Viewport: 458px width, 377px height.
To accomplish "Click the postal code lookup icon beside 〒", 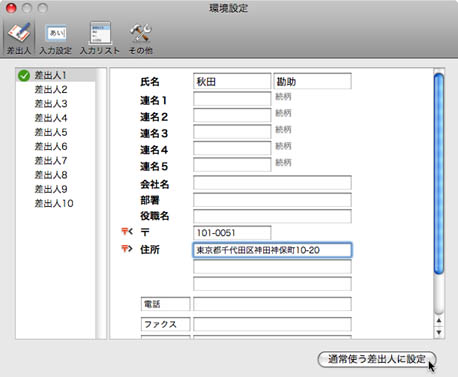I will (127, 231).
